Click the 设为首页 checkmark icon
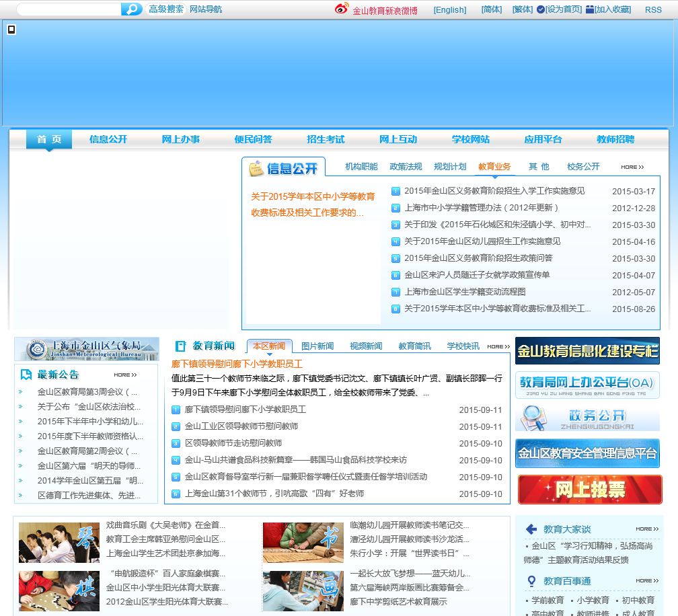 (x=541, y=9)
